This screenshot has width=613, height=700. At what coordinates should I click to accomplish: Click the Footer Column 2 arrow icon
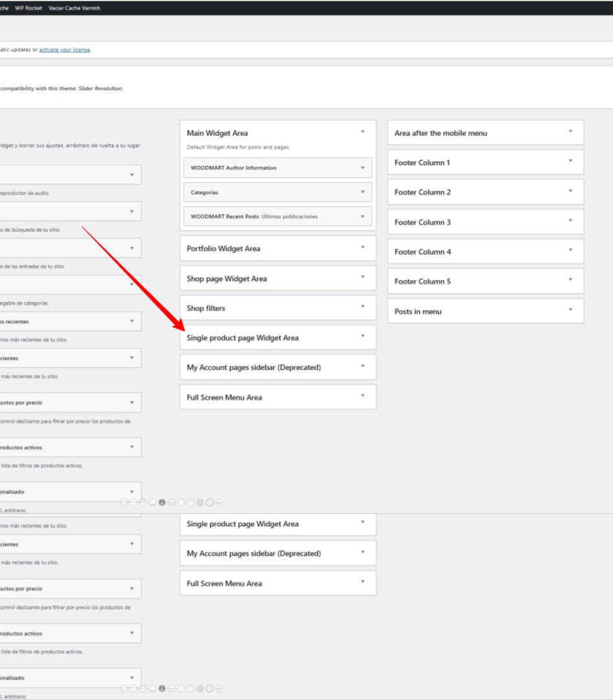click(x=570, y=191)
